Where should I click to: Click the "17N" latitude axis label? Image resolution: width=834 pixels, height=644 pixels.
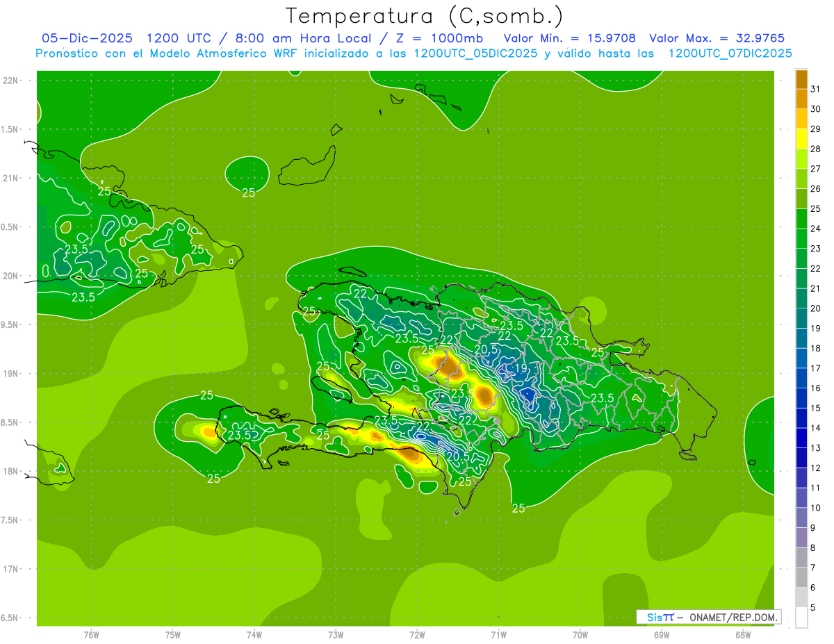(x=10, y=569)
